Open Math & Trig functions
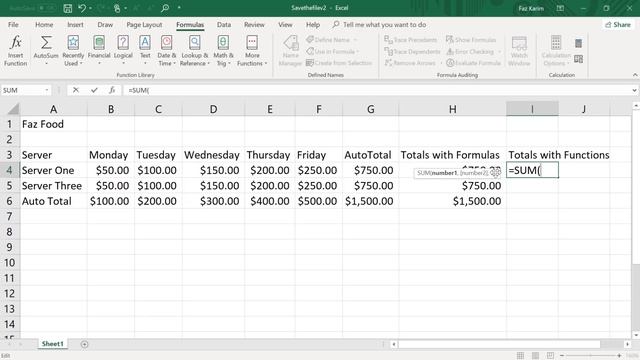The image size is (640, 360). tap(223, 51)
